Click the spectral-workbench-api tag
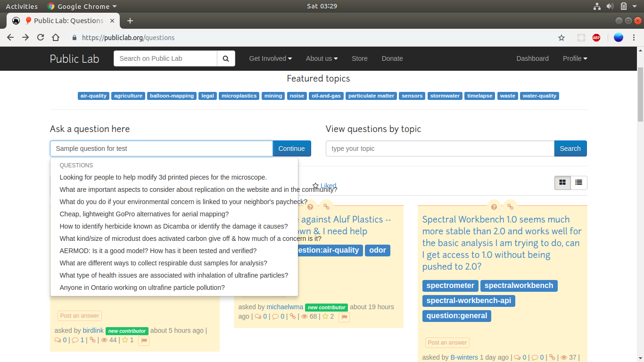 pos(469,301)
